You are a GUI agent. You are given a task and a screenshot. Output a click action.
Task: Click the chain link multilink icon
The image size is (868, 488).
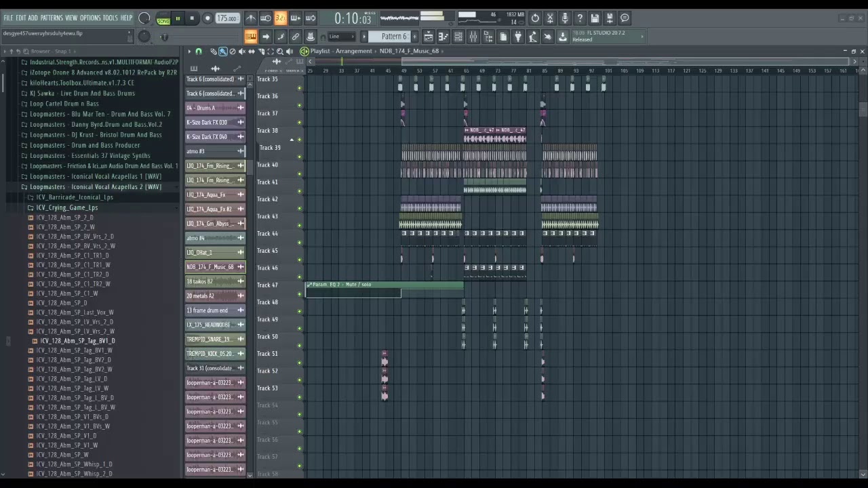coord(296,37)
